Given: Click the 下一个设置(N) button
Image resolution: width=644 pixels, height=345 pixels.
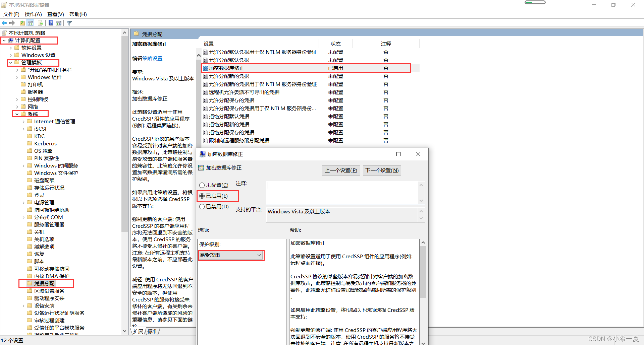Looking at the screenshot, I should [x=382, y=170].
